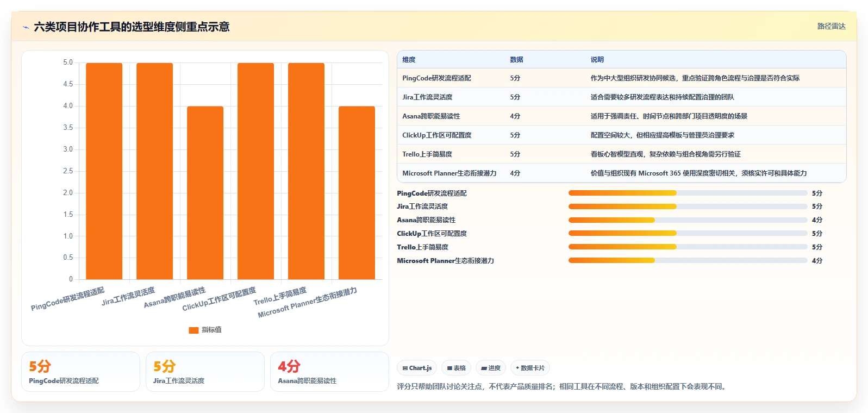Select the PingCode研发流程适配 table row cell
868x413 pixels.
coord(436,78)
